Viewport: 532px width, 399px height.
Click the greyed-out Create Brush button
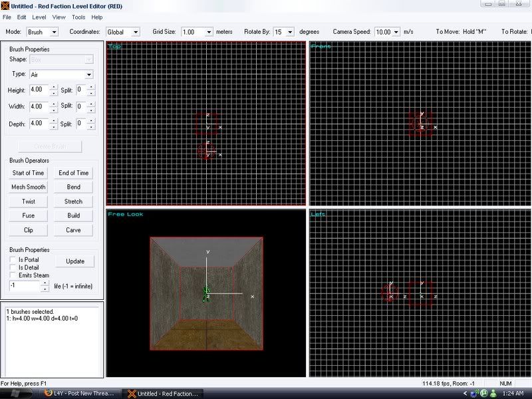[51, 146]
